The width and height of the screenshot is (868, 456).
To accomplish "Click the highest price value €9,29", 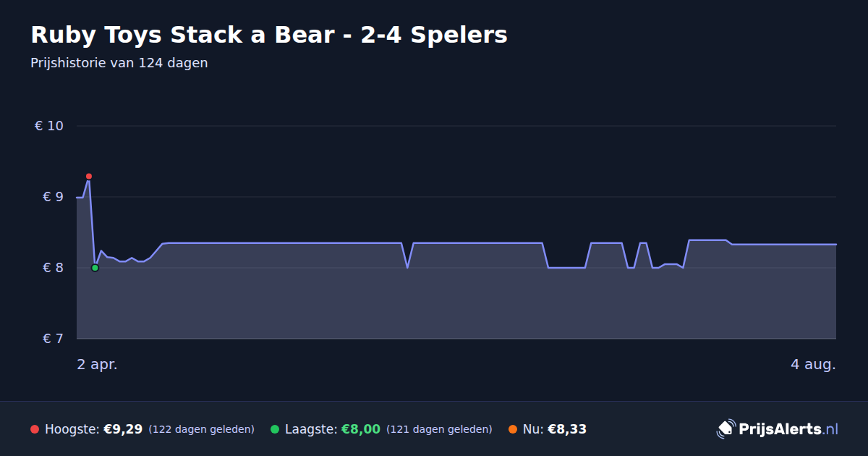I will point(123,429).
